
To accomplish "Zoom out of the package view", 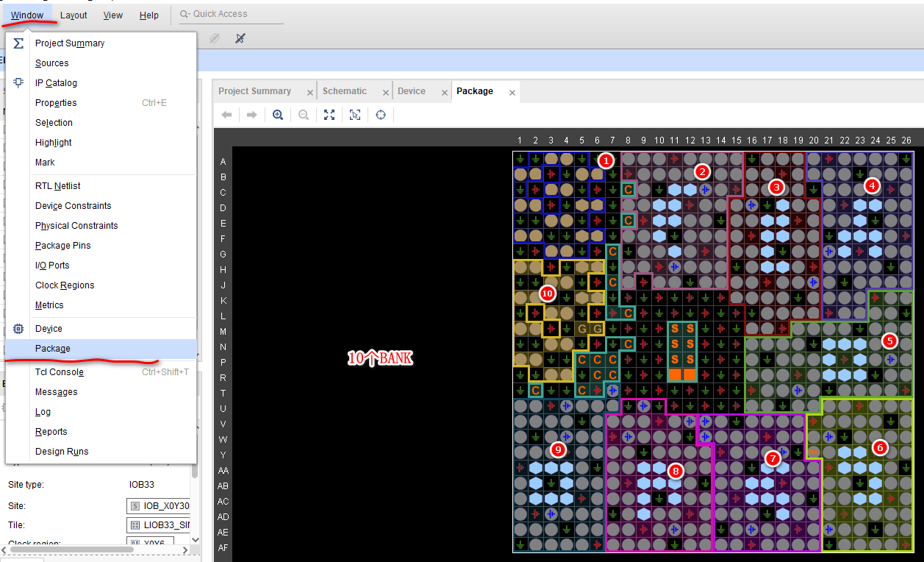I will coord(304,115).
